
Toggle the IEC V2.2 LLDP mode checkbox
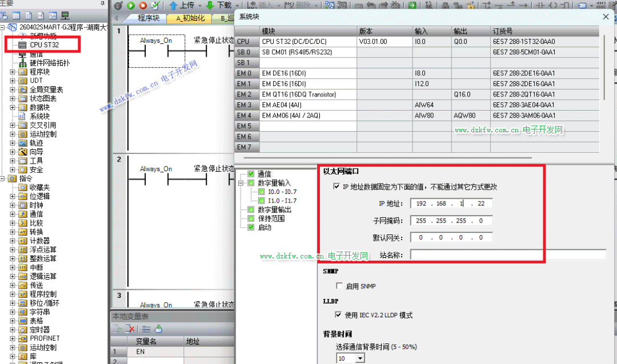(338, 314)
